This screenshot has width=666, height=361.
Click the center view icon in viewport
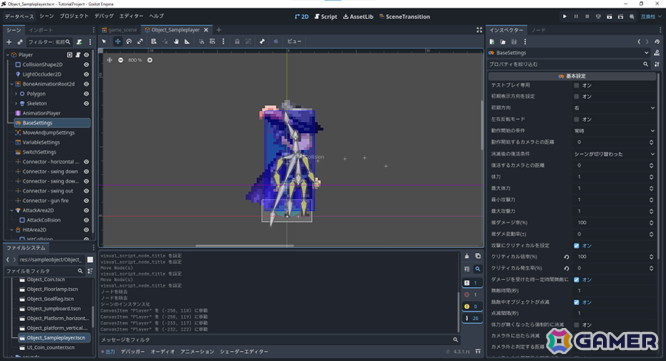coord(110,60)
